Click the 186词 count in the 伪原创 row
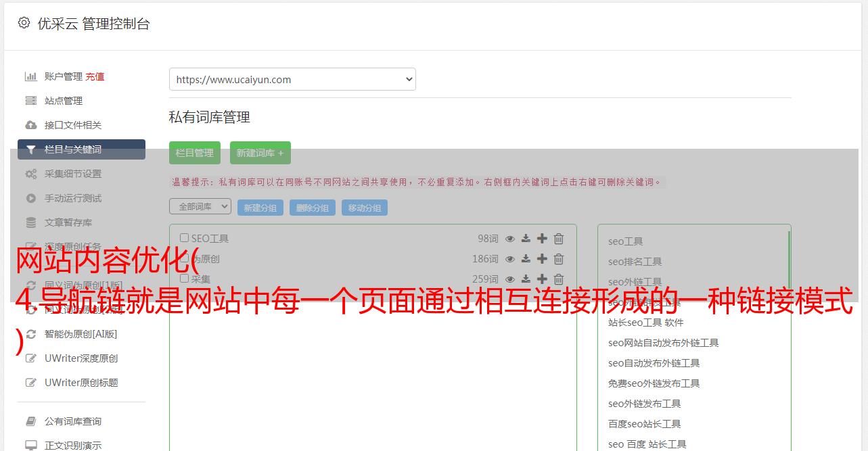Image resolution: width=868 pixels, height=451 pixels. (x=485, y=259)
